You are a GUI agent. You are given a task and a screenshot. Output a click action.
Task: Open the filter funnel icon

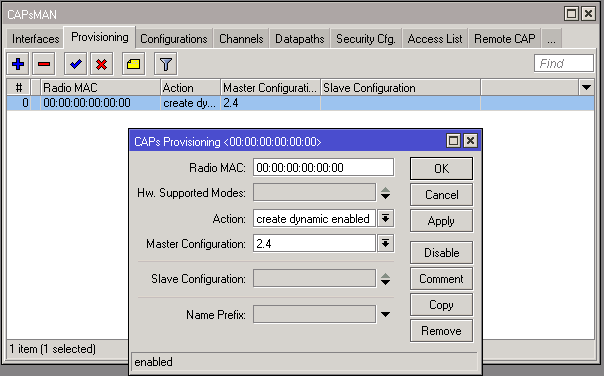click(166, 64)
